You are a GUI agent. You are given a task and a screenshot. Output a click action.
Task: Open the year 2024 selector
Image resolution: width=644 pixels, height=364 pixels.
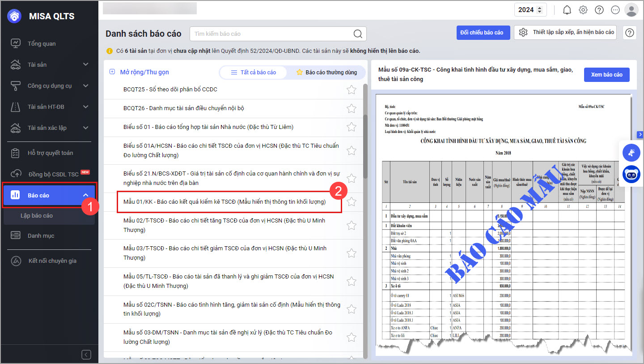(x=530, y=10)
